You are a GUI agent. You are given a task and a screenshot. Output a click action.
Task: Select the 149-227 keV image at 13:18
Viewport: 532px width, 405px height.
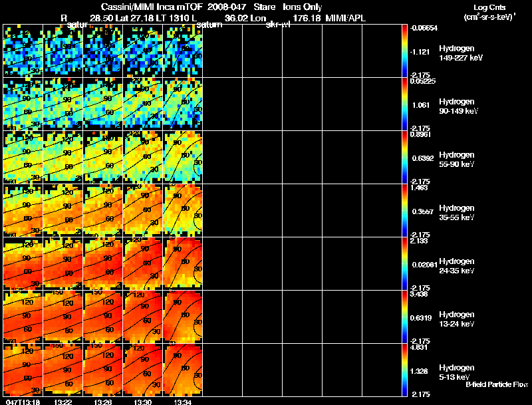point(23,51)
